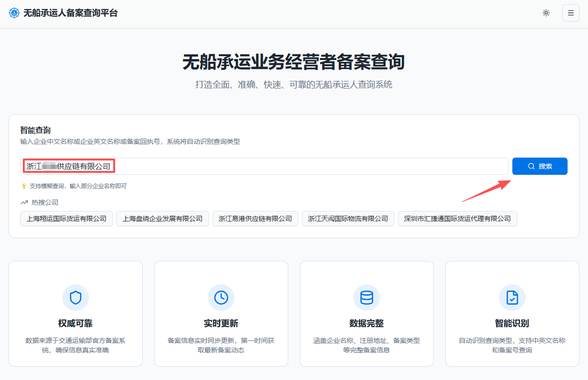Select hot company 浙江天闳国际物流有限公司
Viewport: 588px width, 380px height.
(x=348, y=219)
